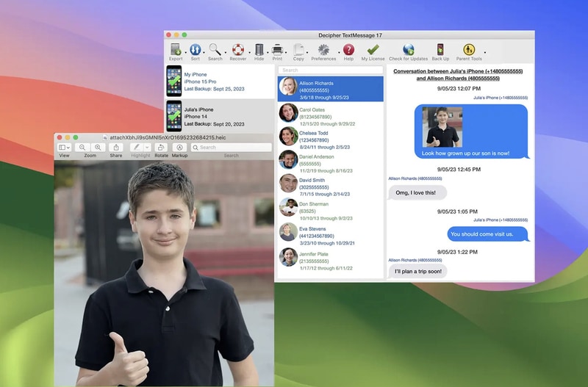This screenshot has width=588, height=387.
Task: Click Check for Updates globe icon
Action: 409,49
